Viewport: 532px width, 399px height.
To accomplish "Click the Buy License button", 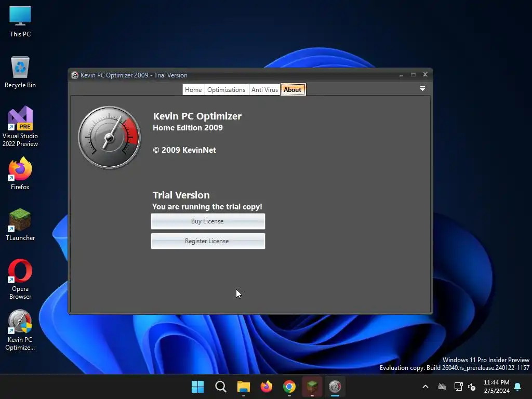I will [208, 221].
